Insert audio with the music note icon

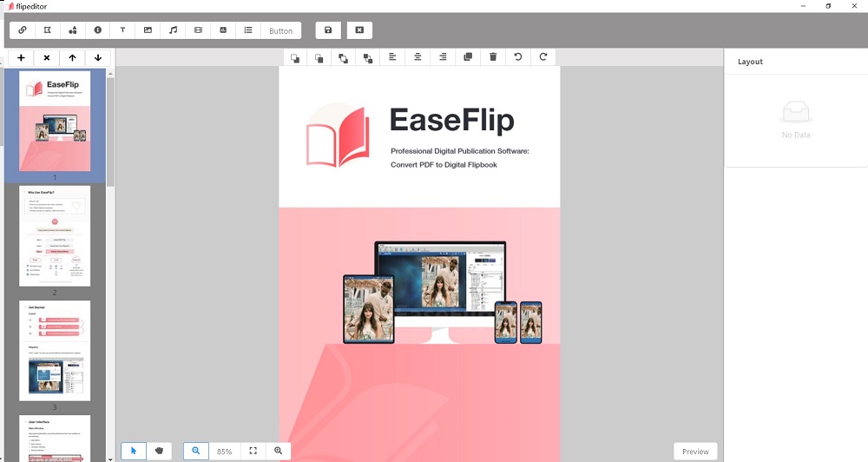coord(173,30)
